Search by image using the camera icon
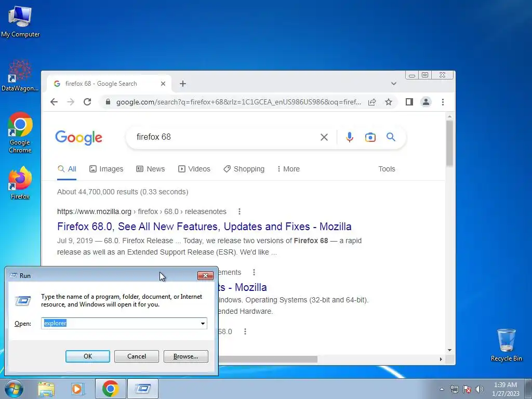Viewport: 532px width, 399px height. point(370,137)
